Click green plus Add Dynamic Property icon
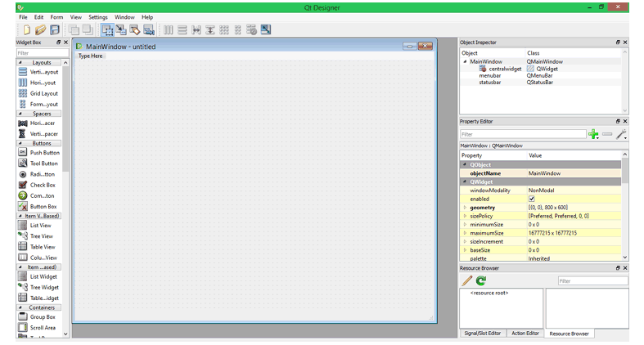Image resolution: width=644 pixels, height=345 pixels. pos(593,134)
